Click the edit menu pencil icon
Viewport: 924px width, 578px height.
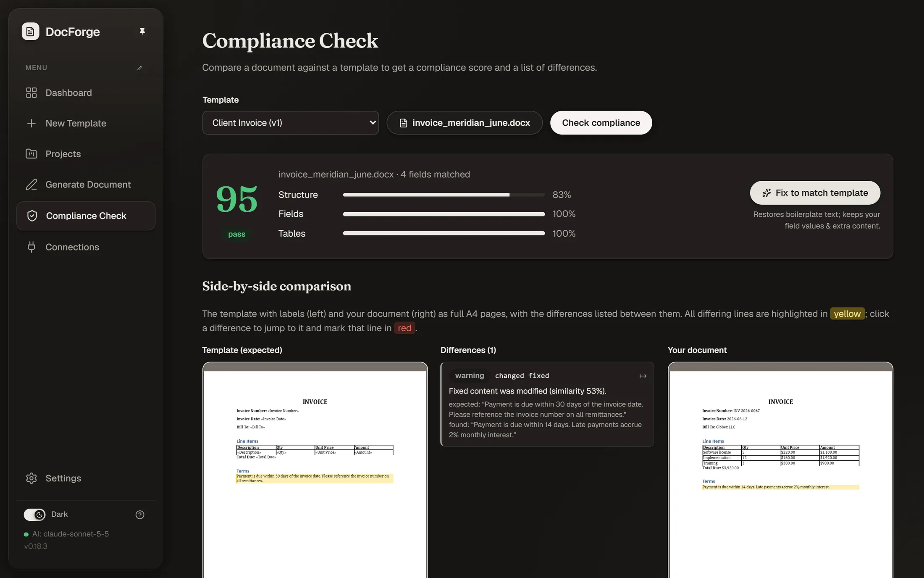coord(139,68)
